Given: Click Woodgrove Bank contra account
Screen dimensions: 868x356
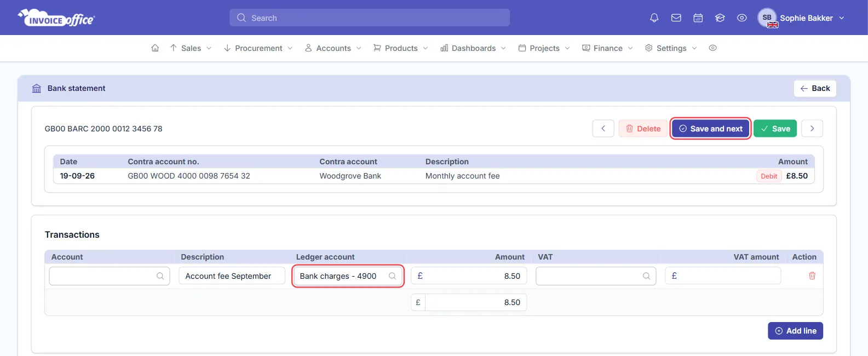Looking at the screenshot, I should pos(350,176).
